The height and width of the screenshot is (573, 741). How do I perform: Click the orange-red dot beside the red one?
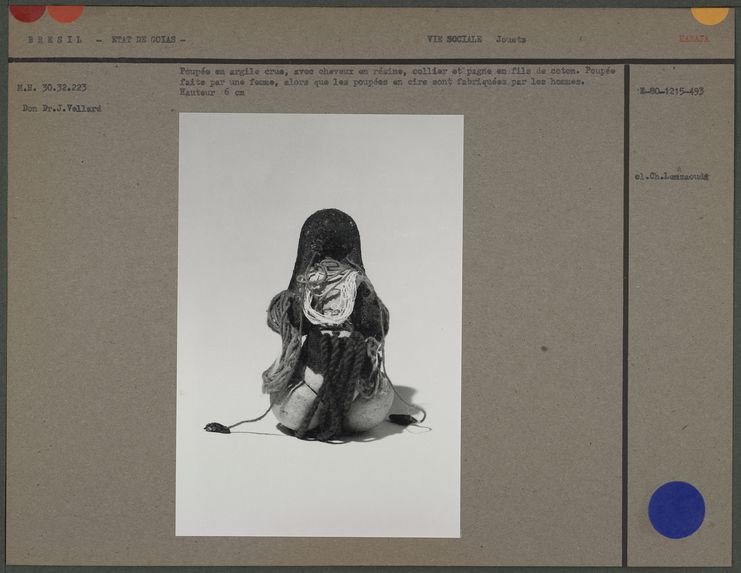point(65,12)
